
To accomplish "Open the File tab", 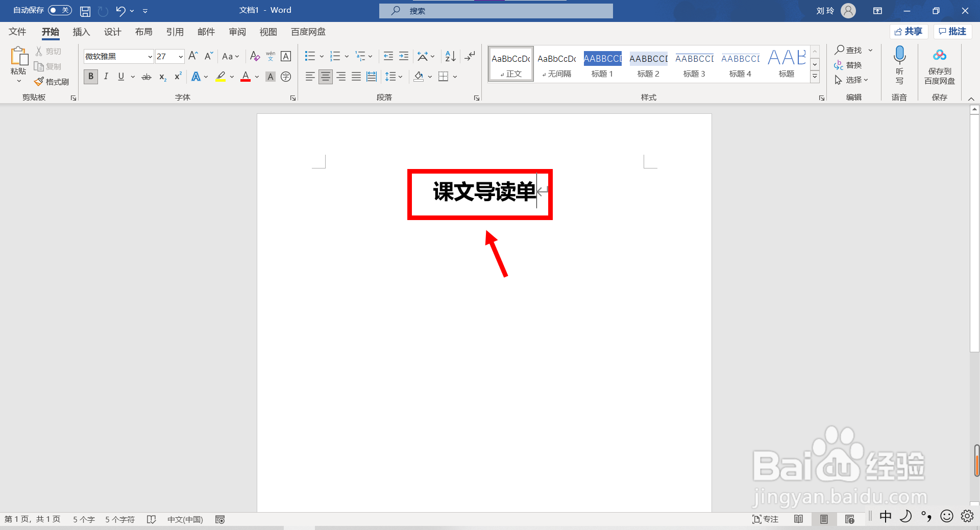I will (17, 32).
